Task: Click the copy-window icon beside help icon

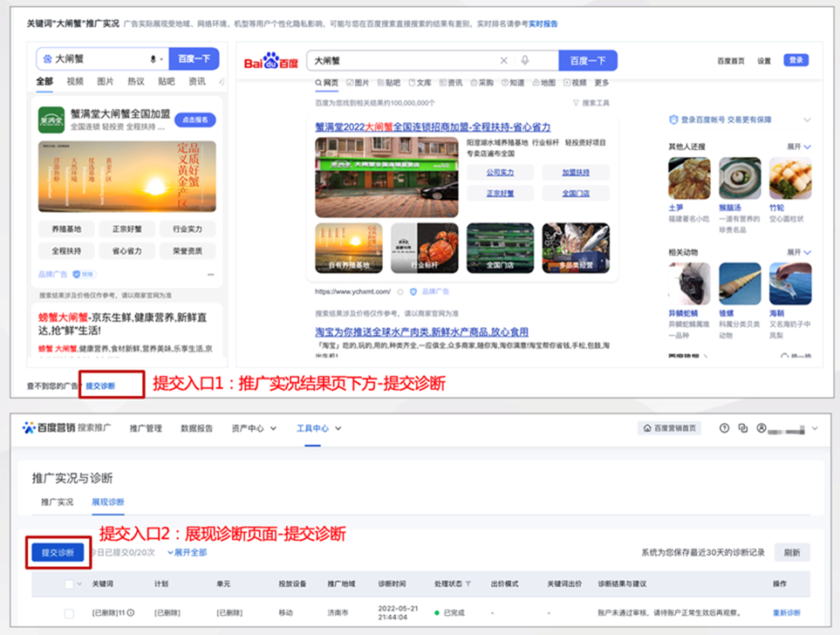Action: coord(742,428)
